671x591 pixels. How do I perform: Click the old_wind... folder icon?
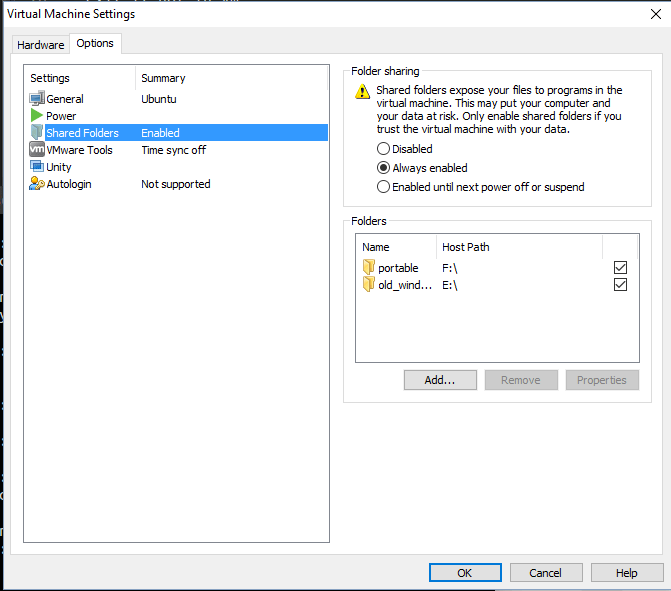(368, 284)
